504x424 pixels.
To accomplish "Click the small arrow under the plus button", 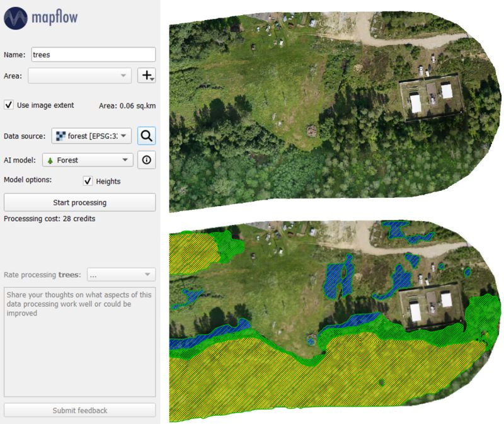I will pyautogui.click(x=151, y=79).
